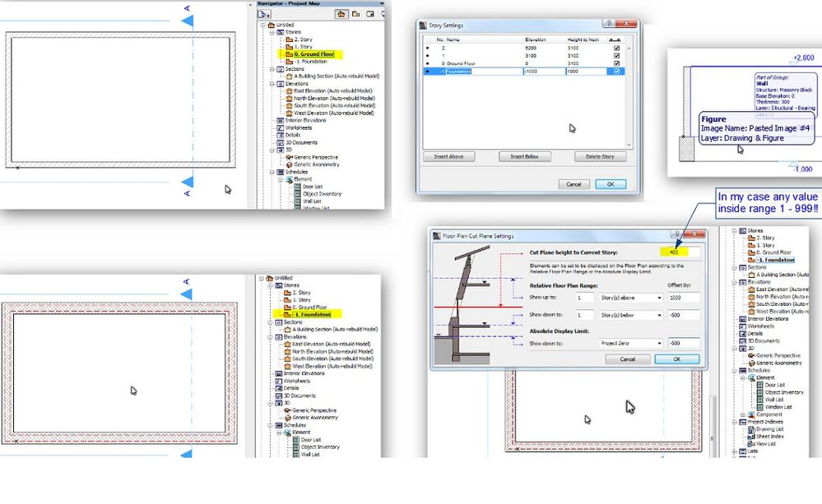This screenshot has width=822, height=504.
Task: Collapse Schedules node in titled Project Map navigator
Action: point(272,172)
